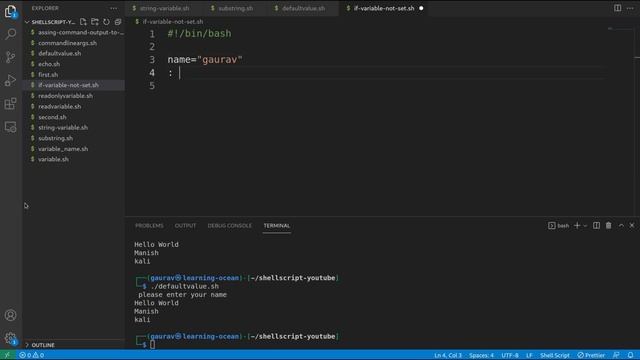Screen dimensions: 640x360
Task: Click Prettier status bar item
Action: (591, 355)
